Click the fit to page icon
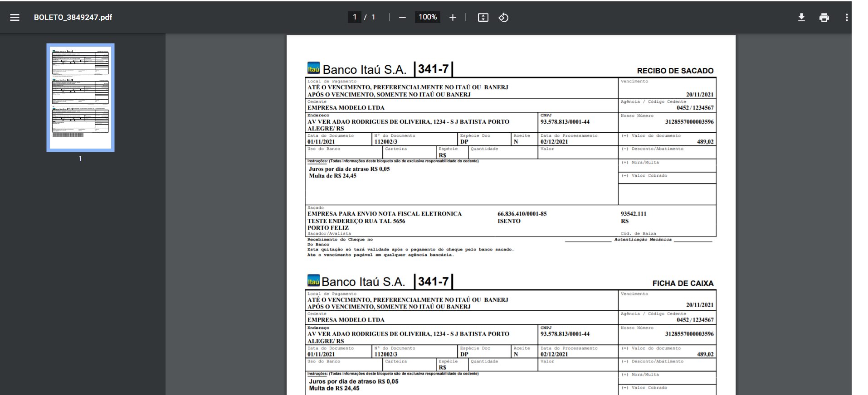This screenshot has width=868, height=395. click(x=483, y=17)
